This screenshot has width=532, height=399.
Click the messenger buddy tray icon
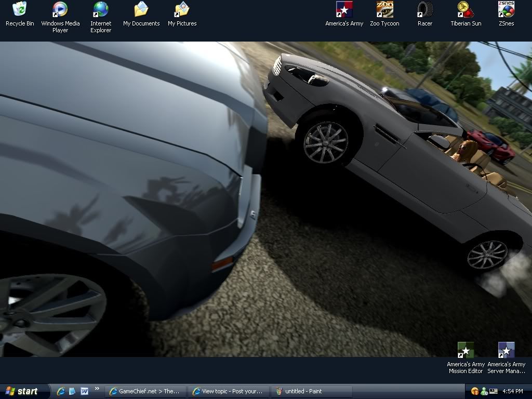484,392
